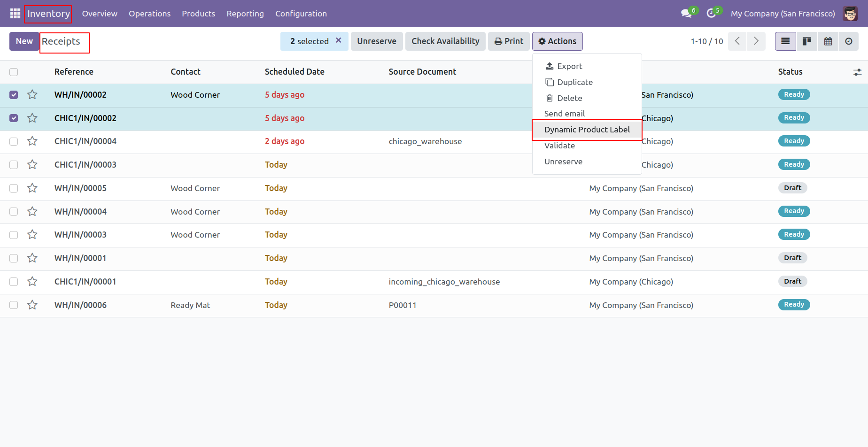The width and height of the screenshot is (868, 447).
Task: Switch to calendar view icon
Action: (x=828, y=41)
